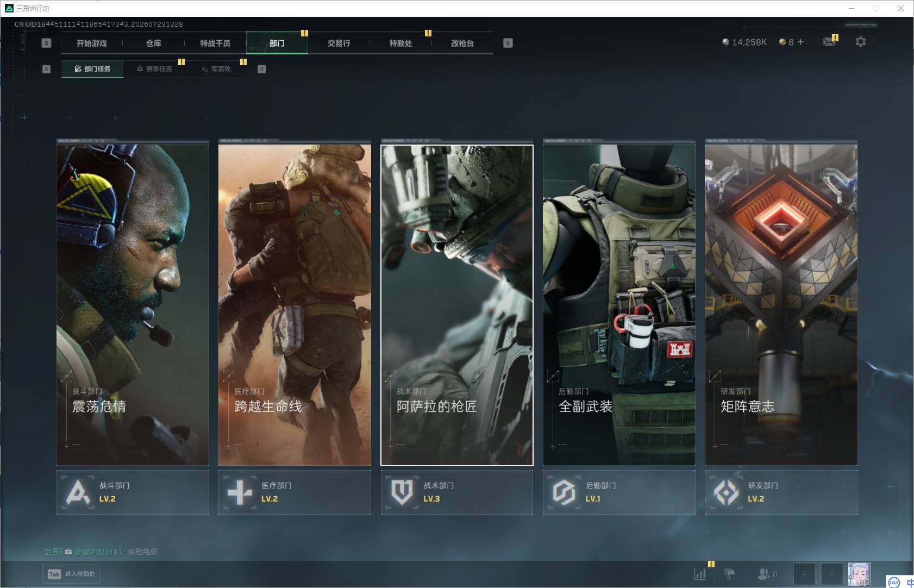Click the 6 gold coin balance

786,42
